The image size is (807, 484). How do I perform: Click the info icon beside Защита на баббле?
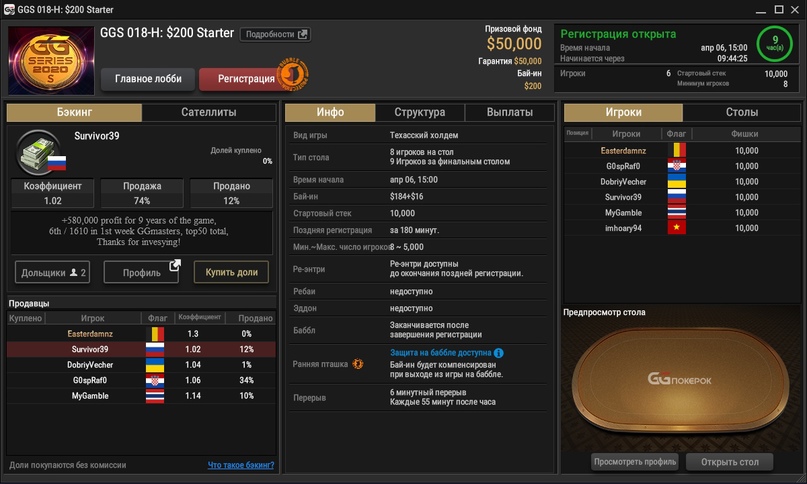coord(499,353)
